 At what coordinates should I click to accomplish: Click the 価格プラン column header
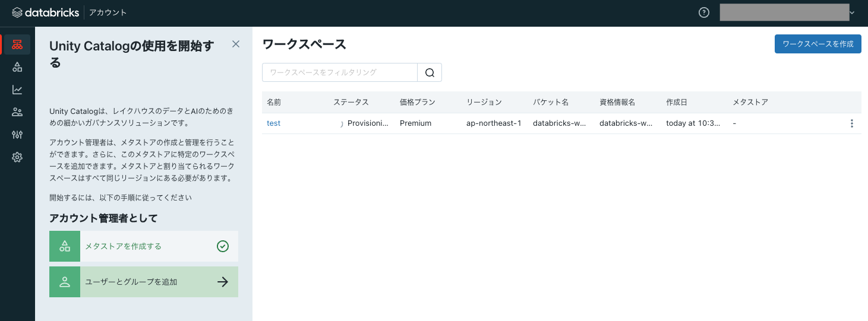coord(418,102)
